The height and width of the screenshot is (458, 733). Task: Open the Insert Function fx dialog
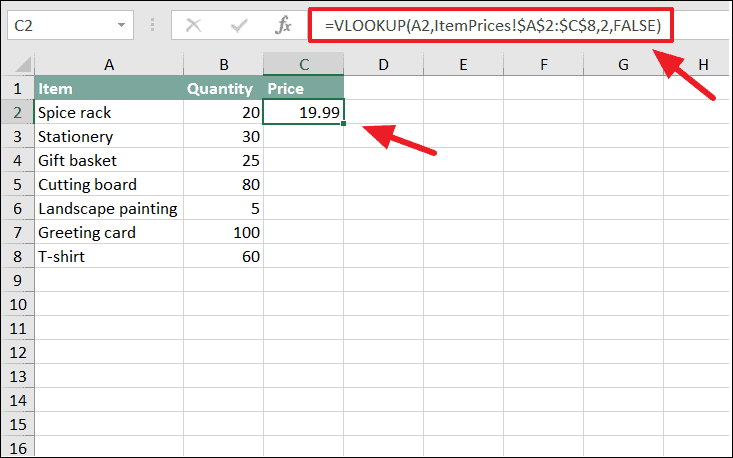pos(283,25)
